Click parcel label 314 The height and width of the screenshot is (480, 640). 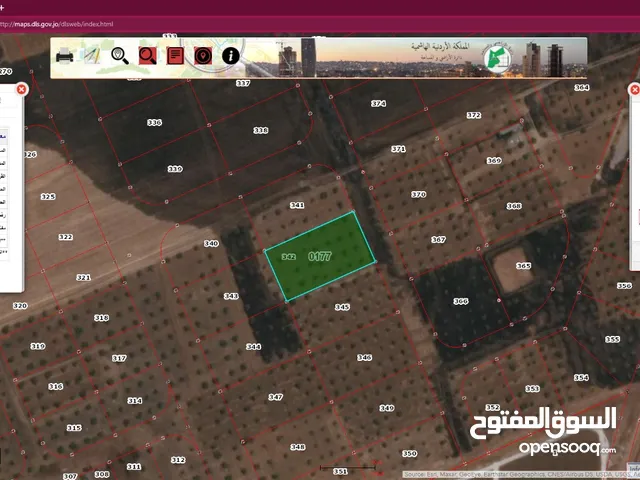(135, 401)
